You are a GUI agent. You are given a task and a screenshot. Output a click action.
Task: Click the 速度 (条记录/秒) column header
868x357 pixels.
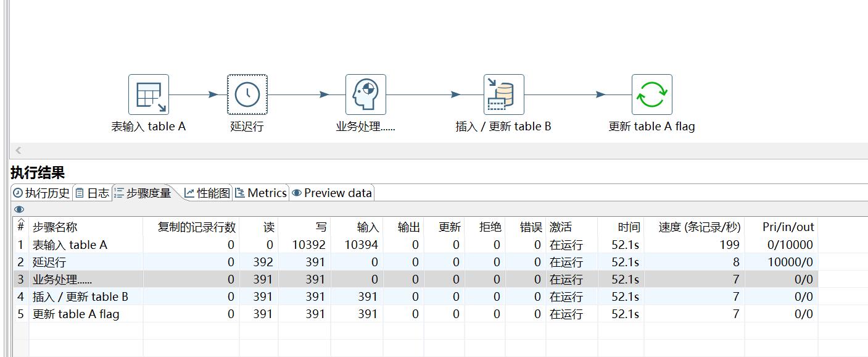(694, 227)
